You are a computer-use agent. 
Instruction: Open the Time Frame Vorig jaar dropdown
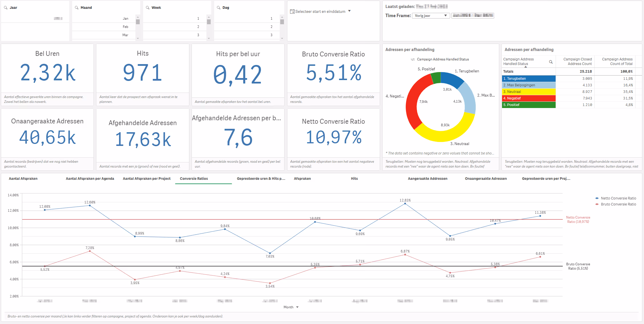coord(430,16)
